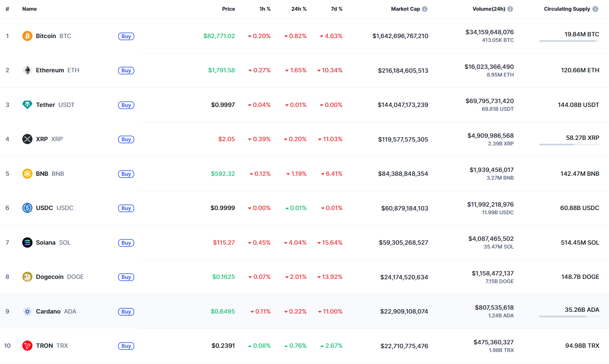Click Buy button for TRON
This screenshot has width=609, height=364.
[x=126, y=346]
